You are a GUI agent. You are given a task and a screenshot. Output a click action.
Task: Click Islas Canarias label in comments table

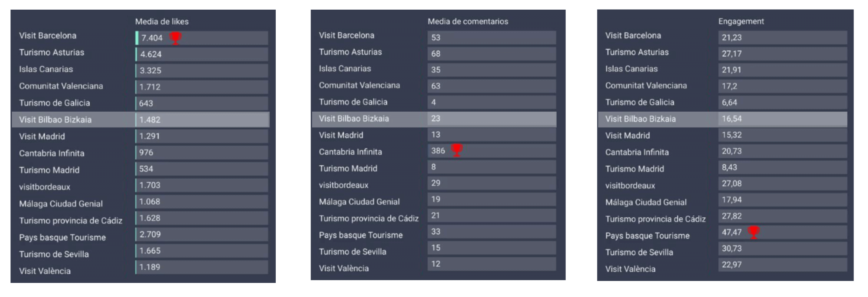coord(345,69)
